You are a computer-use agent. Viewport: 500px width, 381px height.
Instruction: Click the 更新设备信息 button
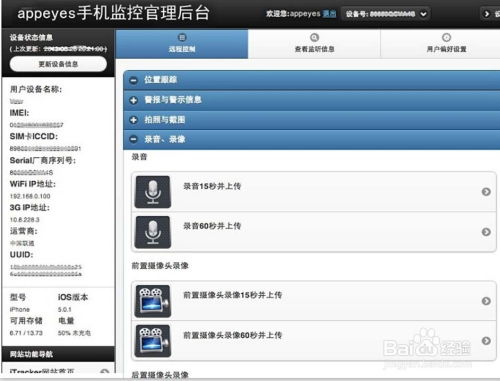point(58,64)
